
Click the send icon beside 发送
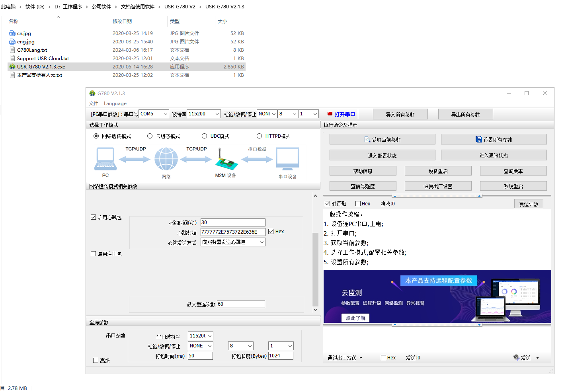point(516,357)
